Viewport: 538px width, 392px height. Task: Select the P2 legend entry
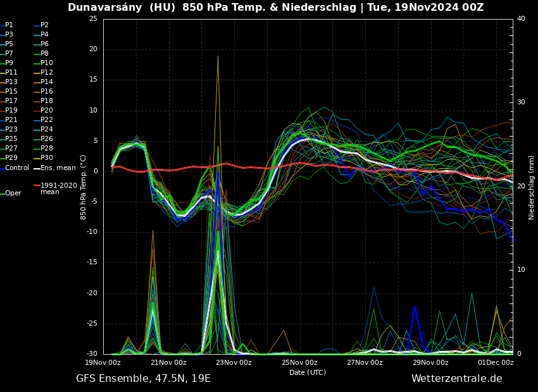coord(44,25)
